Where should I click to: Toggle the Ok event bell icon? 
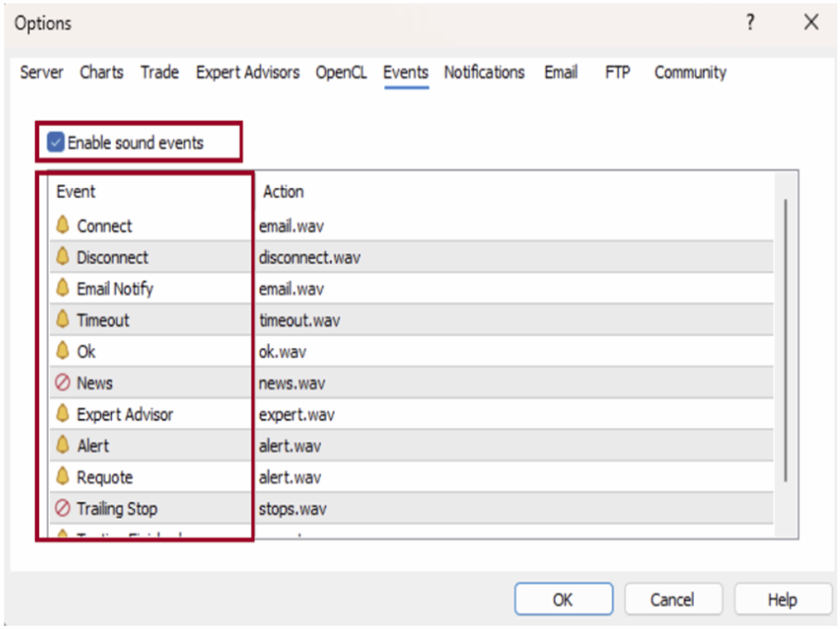pyautogui.click(x=63, y=351)
